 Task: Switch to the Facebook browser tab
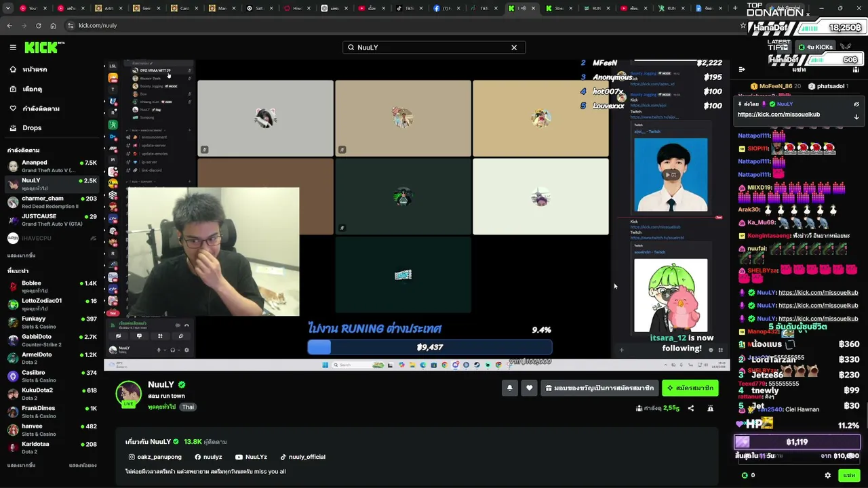click(x=447, y=8)
